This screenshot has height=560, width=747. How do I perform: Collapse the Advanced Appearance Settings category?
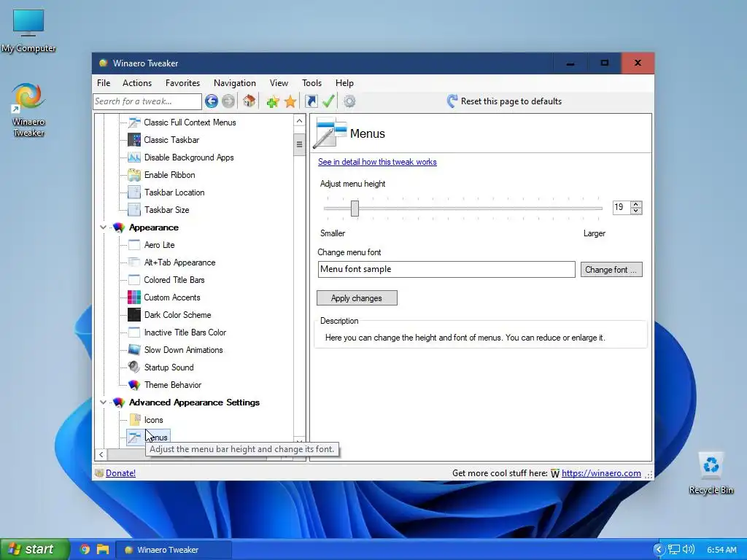(x=103, y=402)
